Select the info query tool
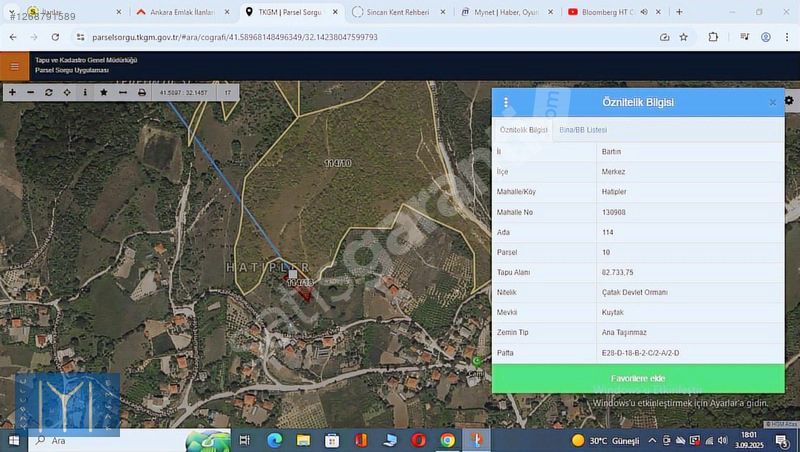This screenshot has width=800, height=452. pyautogui.click(x=85, y=92)
